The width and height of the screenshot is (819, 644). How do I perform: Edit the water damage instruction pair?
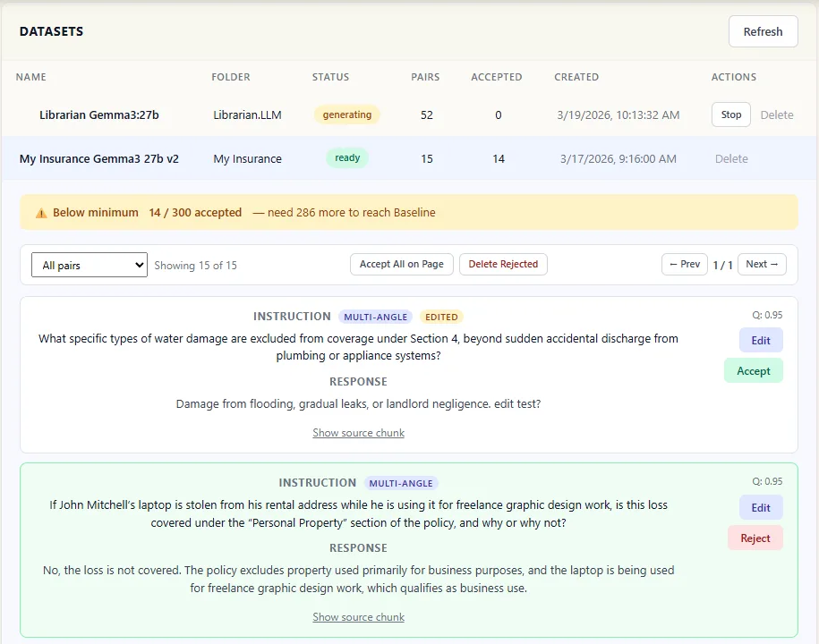tap(761, 340)
